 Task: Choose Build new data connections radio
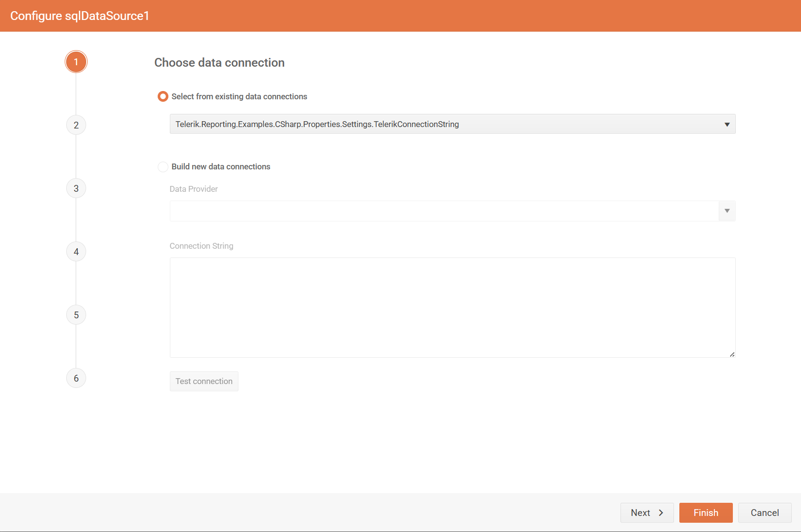[163, 166]
